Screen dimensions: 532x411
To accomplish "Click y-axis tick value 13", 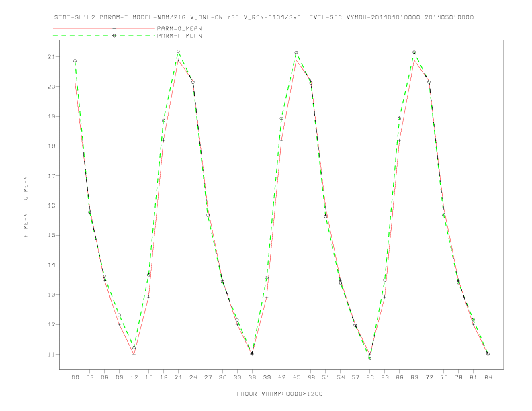I will pos(51,295).
